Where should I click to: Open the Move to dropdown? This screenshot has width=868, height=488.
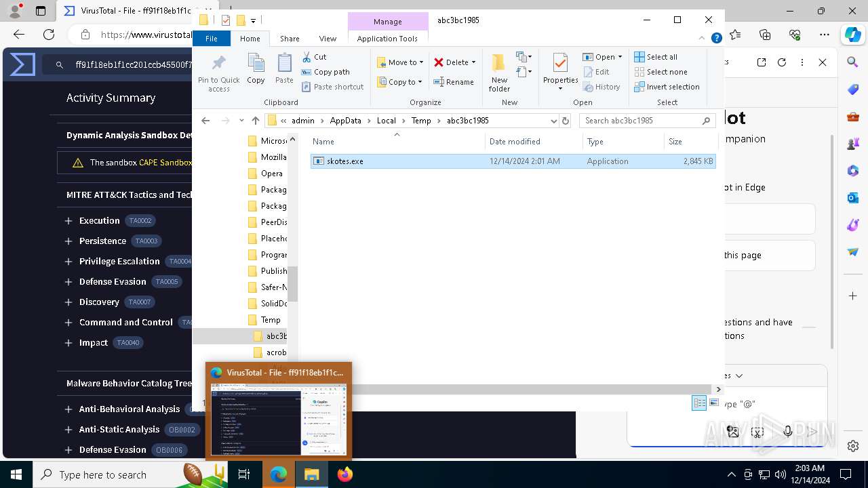coord(400,62)
